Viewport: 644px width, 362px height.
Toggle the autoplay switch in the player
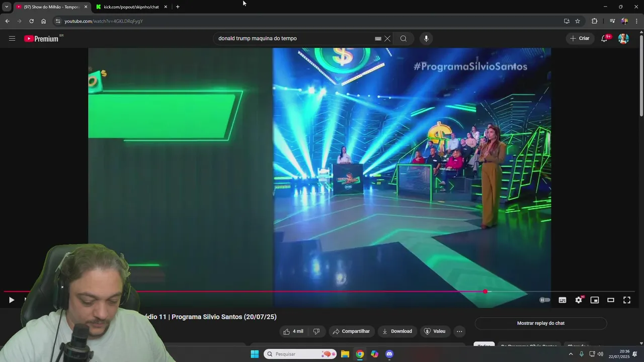545,300
